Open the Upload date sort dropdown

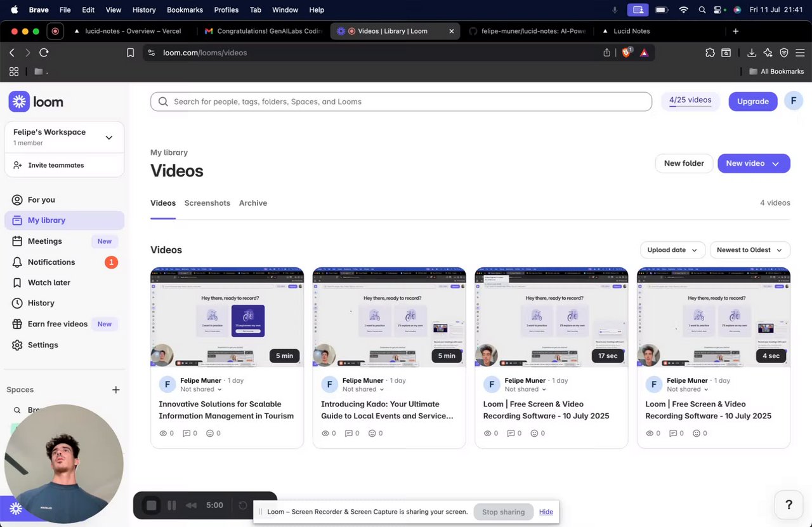(672, 250)
